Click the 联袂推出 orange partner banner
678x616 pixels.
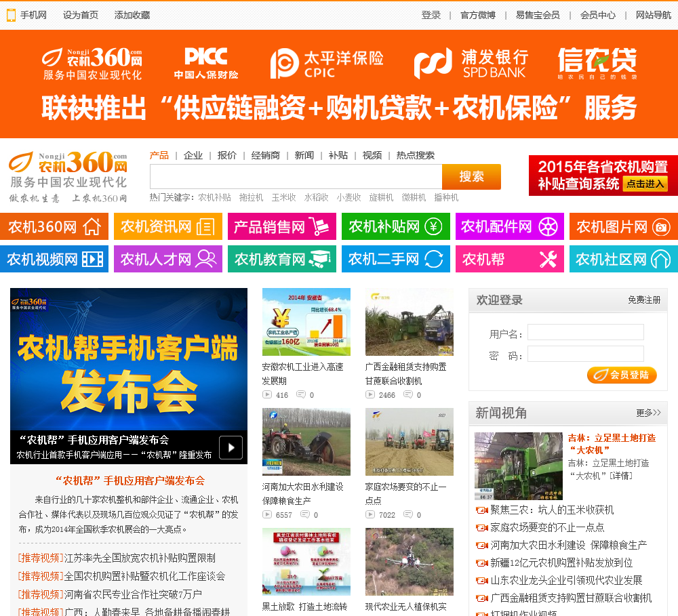coord(339,84)
